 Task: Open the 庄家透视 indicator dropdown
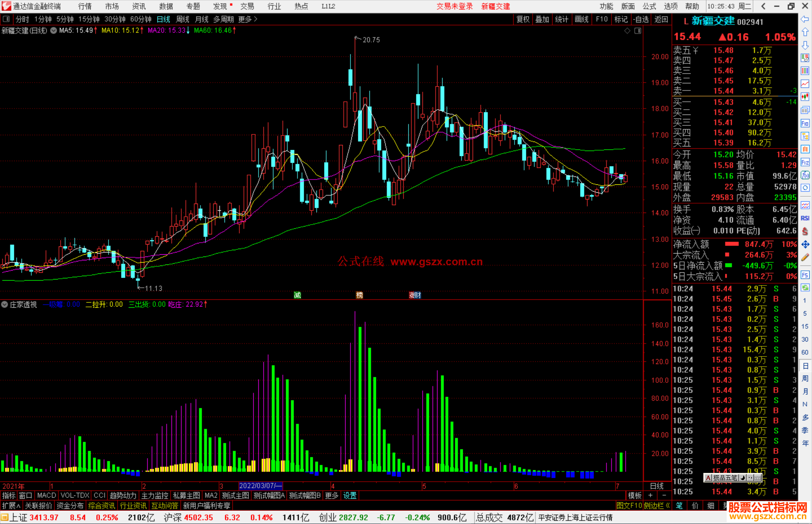[x=5, y=304]
